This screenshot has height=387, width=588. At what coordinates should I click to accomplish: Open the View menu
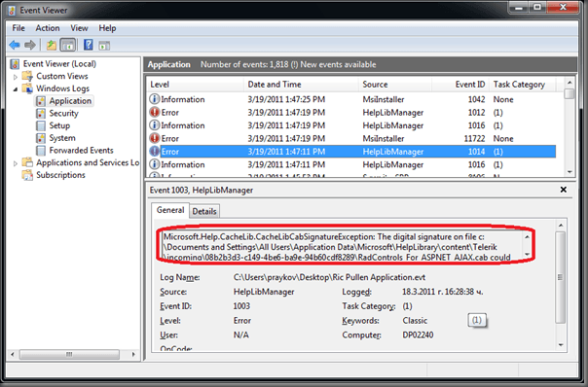click(x=79, y=28)
